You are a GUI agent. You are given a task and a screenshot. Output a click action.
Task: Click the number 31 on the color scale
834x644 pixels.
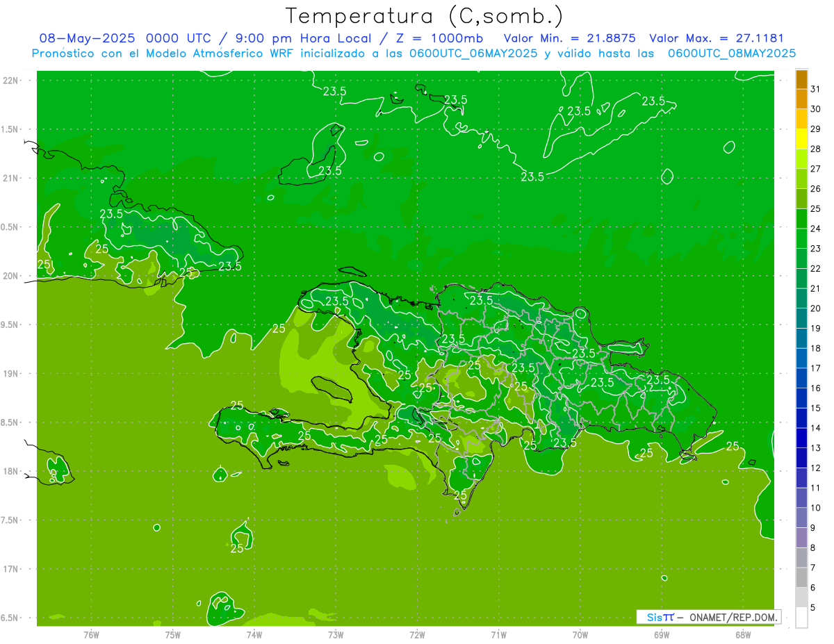click(x=816, y=89)
